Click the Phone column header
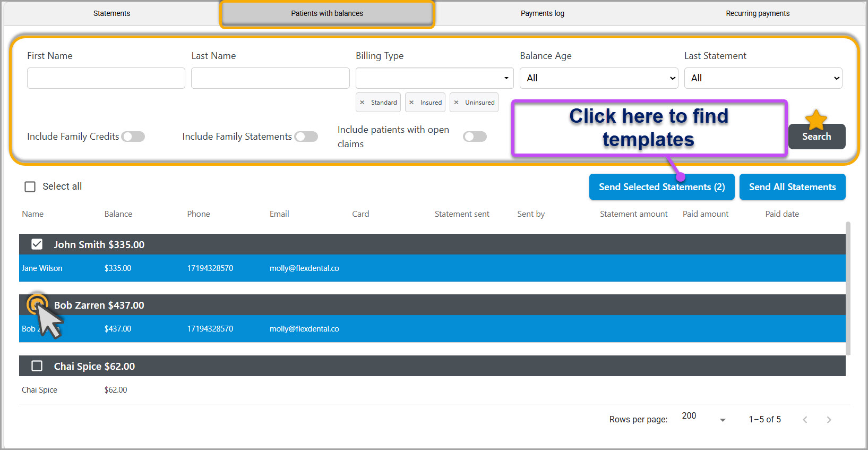The width and height of the screenshot is (868, 450). click(199, 214)
